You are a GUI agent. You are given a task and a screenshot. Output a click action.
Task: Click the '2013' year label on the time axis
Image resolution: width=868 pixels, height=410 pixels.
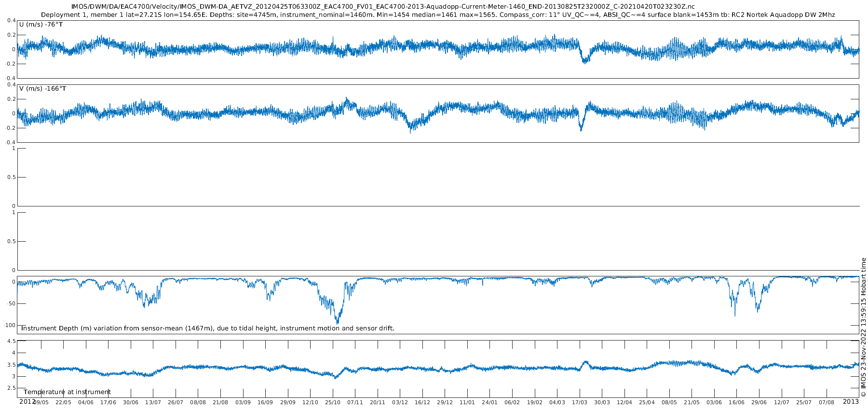pos(851,401)
